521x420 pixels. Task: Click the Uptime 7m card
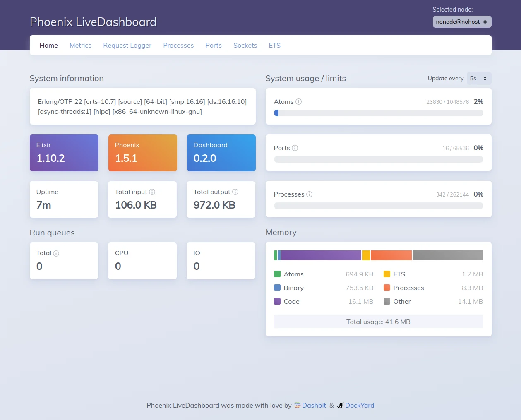click(x=64, y=199)
